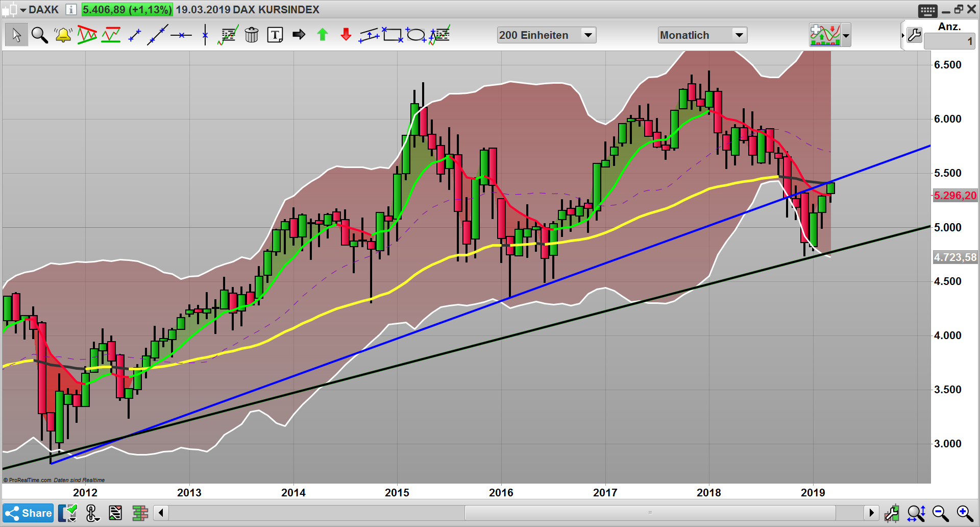
Task: Click the DAXK ticker name
Action: [43, 10]
